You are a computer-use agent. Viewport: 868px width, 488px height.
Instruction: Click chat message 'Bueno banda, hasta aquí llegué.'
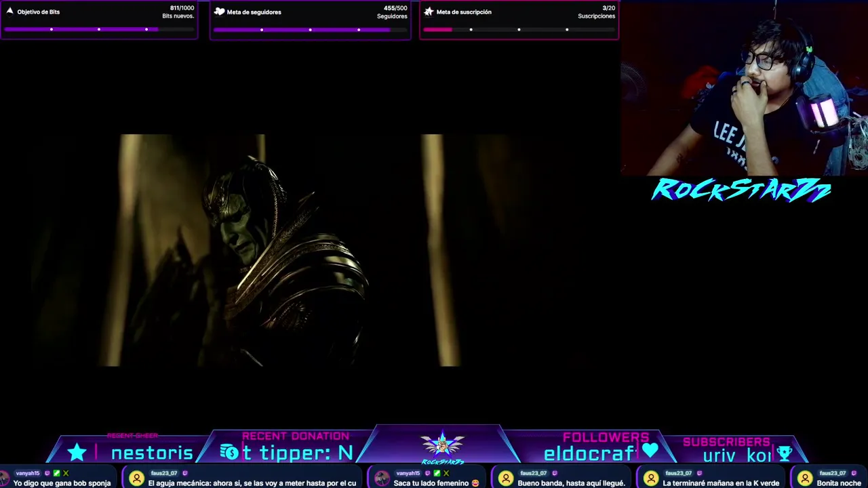coord(571,483)
